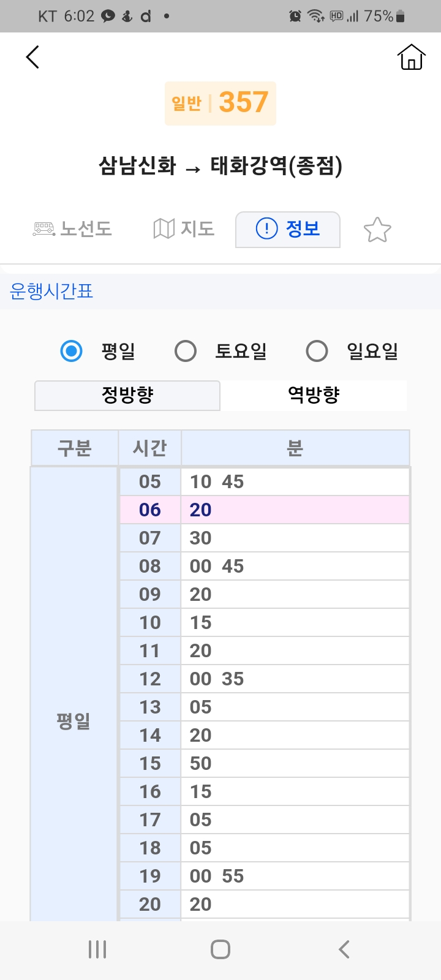Viewport: 441px width, 980px height.
Task: Choose the 토요일 Saturday radio option
Action: (186, 351)
